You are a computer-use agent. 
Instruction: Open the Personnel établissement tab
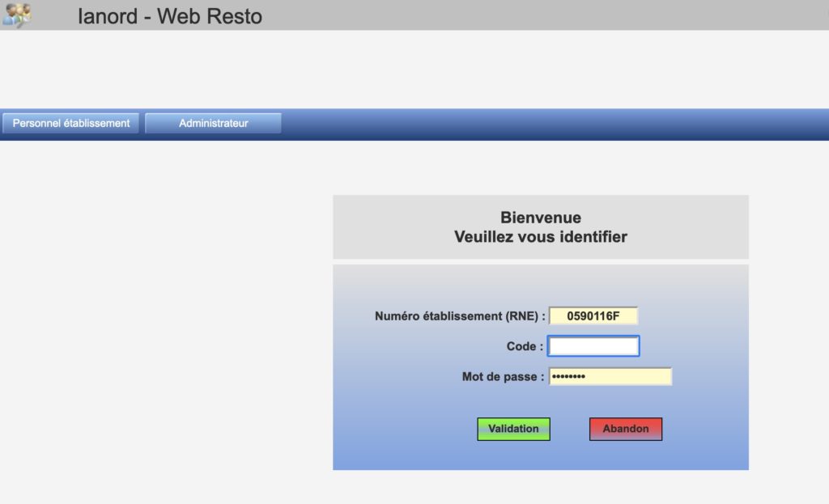(71, 123)
